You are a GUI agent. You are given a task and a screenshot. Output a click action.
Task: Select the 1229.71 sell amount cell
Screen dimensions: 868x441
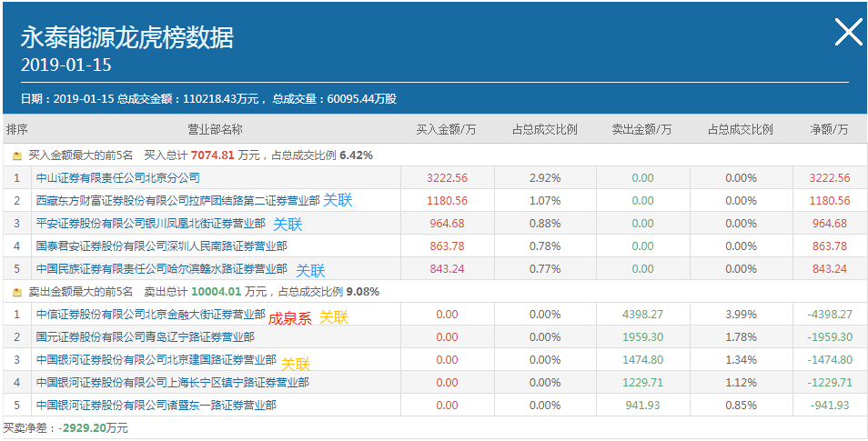(x=642, y=382)
